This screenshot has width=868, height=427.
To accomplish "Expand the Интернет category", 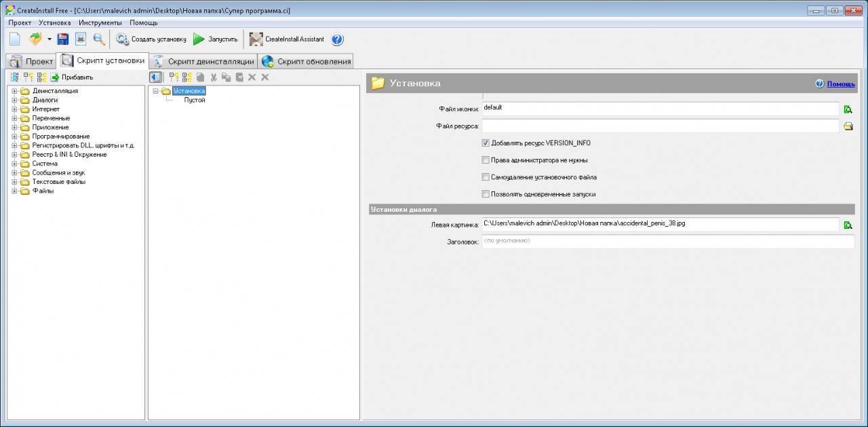I will tap(14, 109).
